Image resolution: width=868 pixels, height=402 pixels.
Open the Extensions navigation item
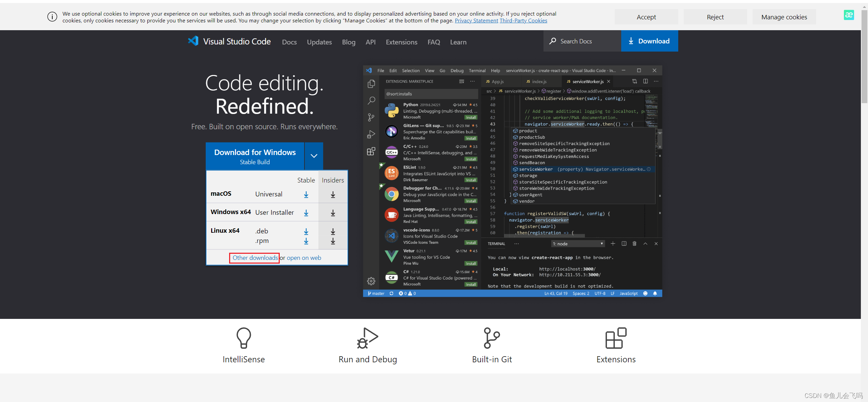coord(401,42)
